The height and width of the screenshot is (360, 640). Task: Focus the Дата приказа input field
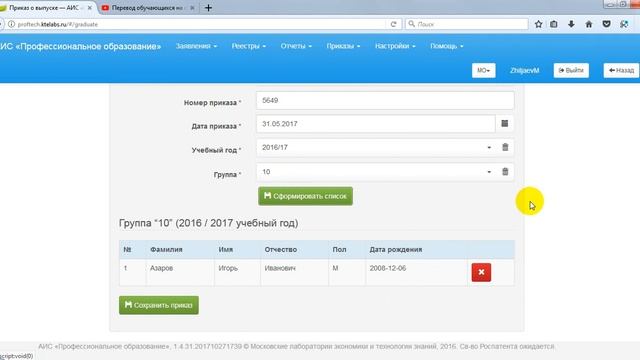[x=376, y=124]
